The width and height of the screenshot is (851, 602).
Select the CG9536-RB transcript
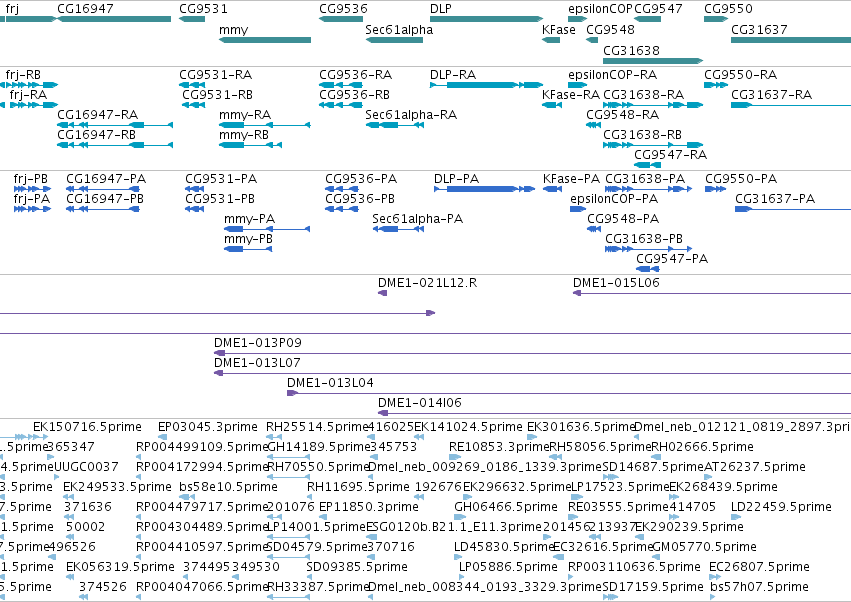coord(341,105)
